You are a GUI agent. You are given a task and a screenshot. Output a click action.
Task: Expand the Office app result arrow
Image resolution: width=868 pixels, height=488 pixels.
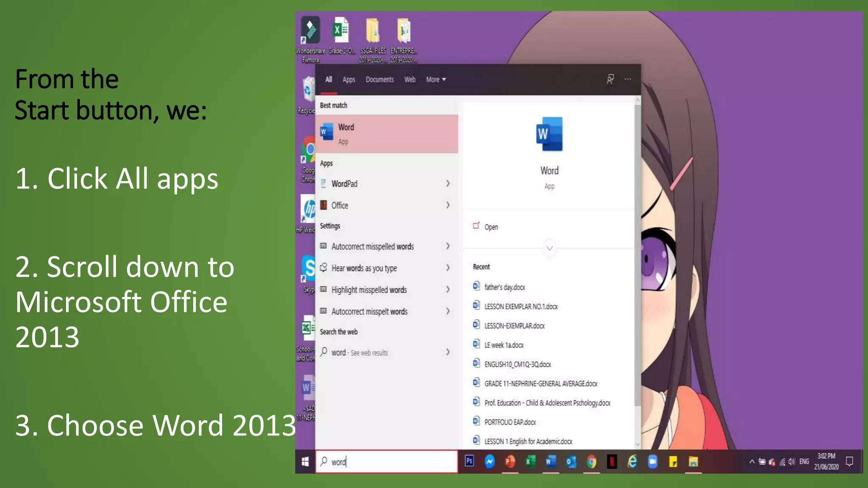(x=448, y=205)
